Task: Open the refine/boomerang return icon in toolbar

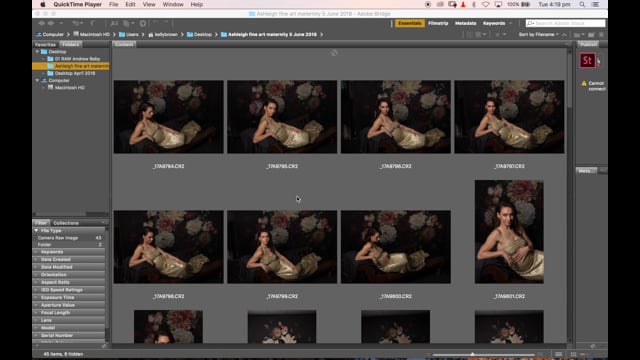Action: tap(93, 23)
